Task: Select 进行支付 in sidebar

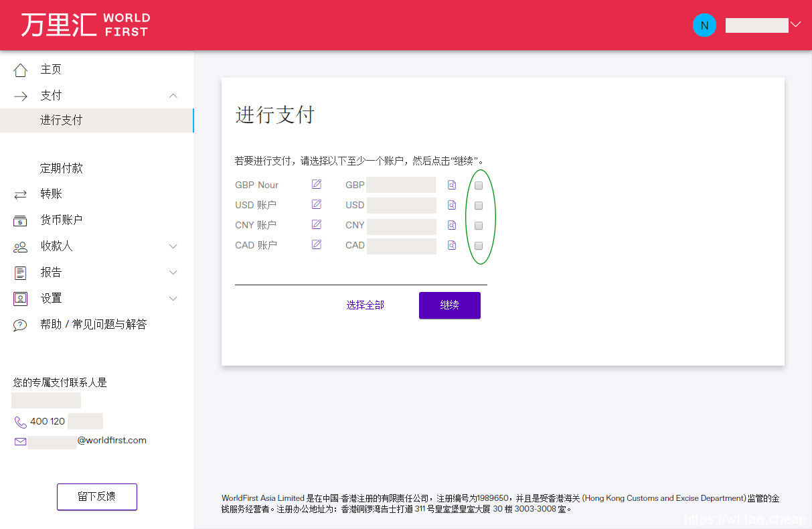Action: pyautogui.click(x=97, y=121)
